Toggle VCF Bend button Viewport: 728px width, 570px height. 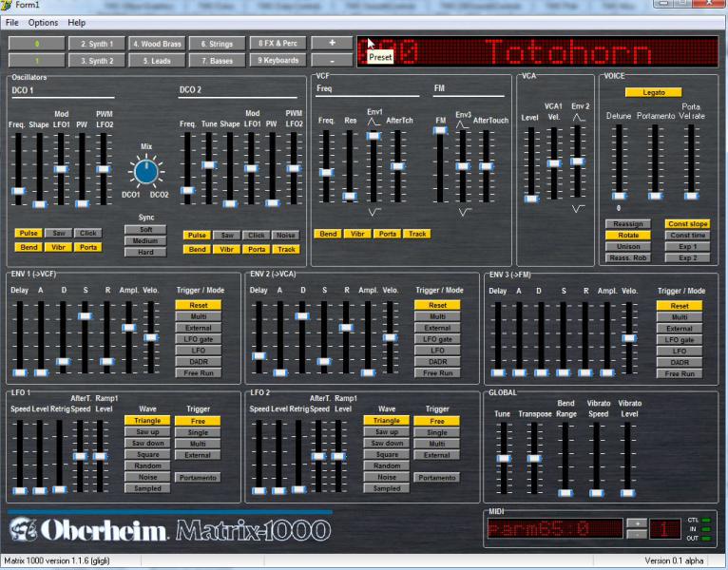[x=328, y=234]
